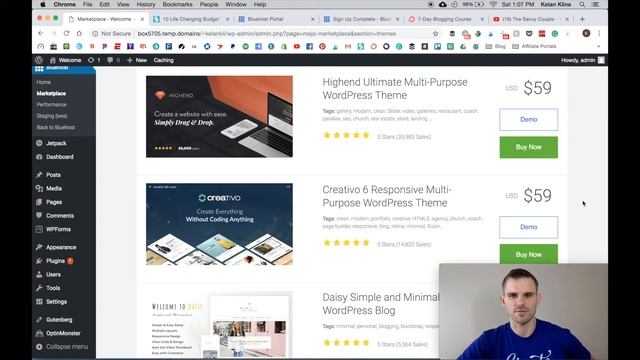Open Posts in sidebar

point(53,175)
